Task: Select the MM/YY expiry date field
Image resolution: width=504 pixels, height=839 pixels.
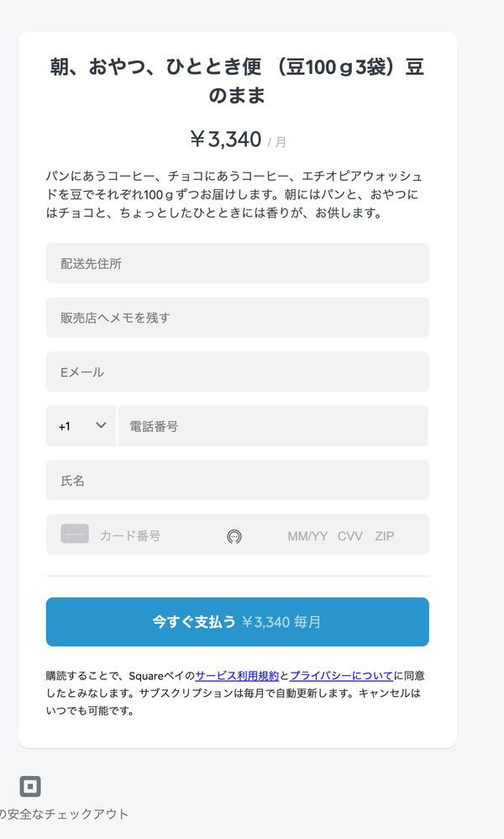Action: coord(307,536)
